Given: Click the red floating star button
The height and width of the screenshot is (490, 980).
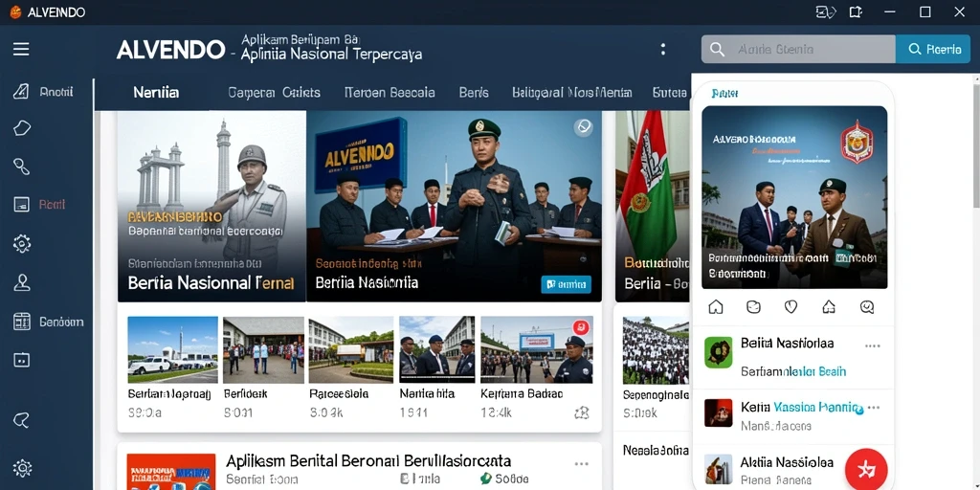Looking at the screenshot, I should pos(866,469).
